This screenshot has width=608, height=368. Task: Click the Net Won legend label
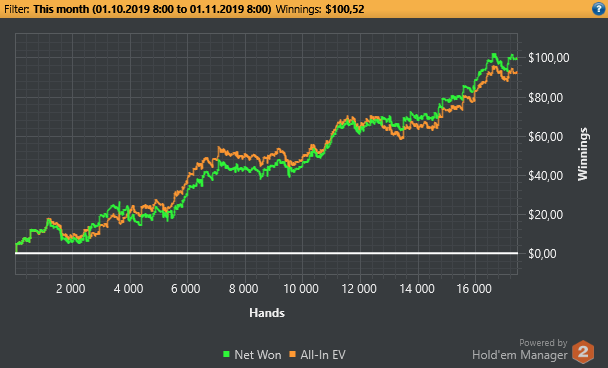point(257,354)
